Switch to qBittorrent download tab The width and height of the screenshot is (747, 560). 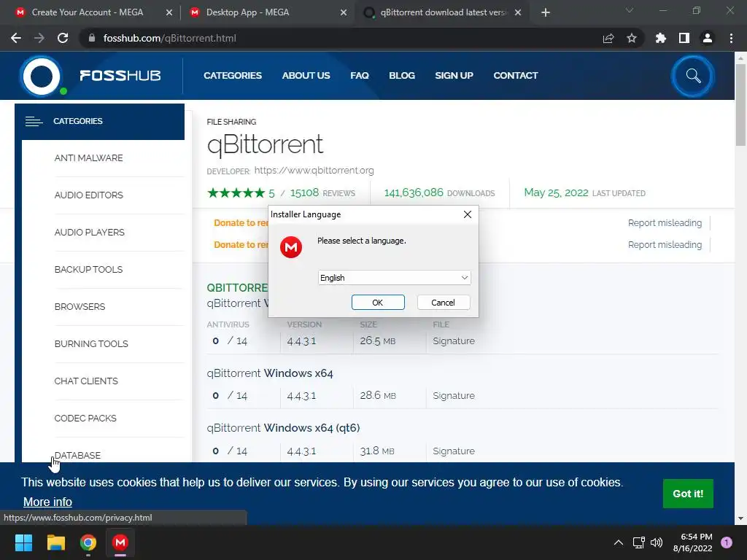point(443,12)
